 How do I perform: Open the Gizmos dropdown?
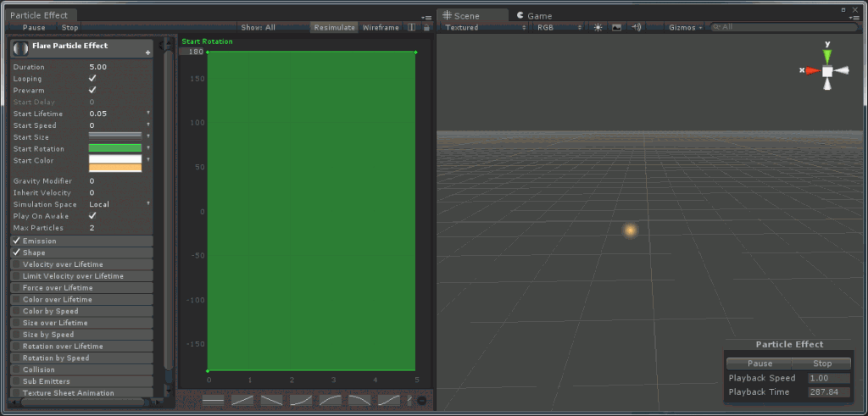[685, 27]
